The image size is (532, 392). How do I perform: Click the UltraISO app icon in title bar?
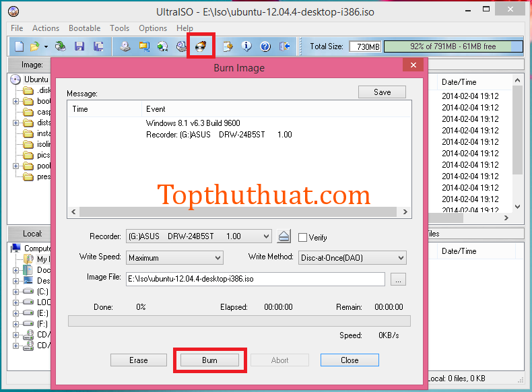(x=13, y=11)
